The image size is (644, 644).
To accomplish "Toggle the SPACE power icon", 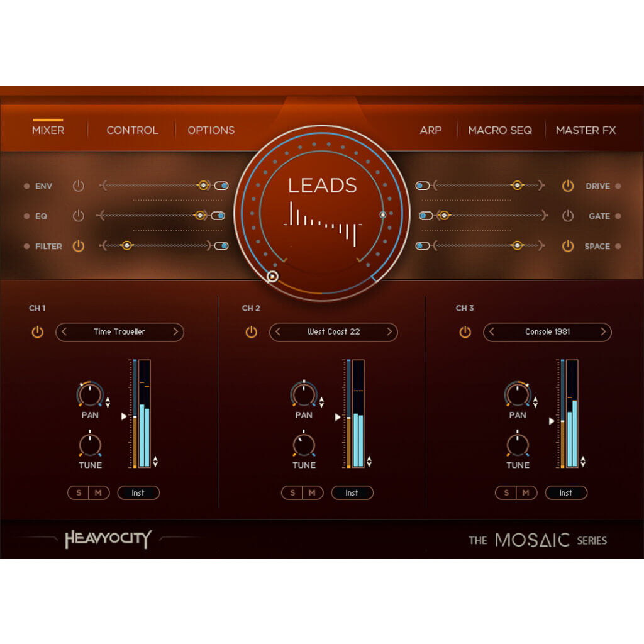I will click(x=567, y=246).
